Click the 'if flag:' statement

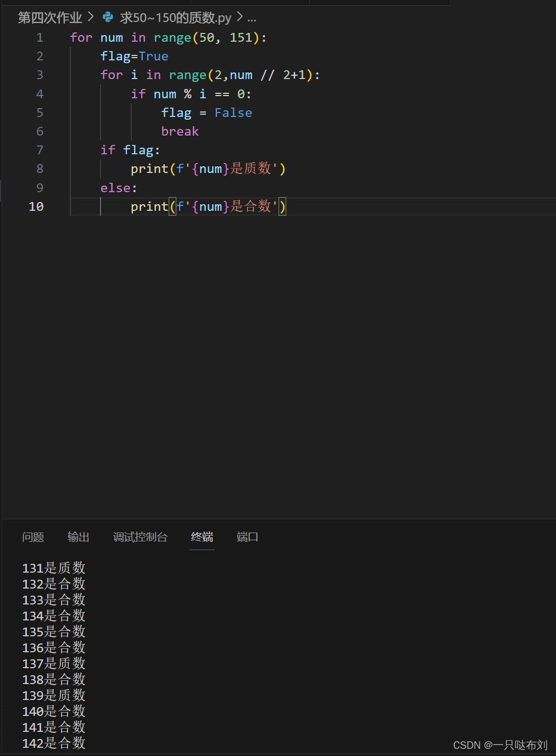[x=130, y=150]
